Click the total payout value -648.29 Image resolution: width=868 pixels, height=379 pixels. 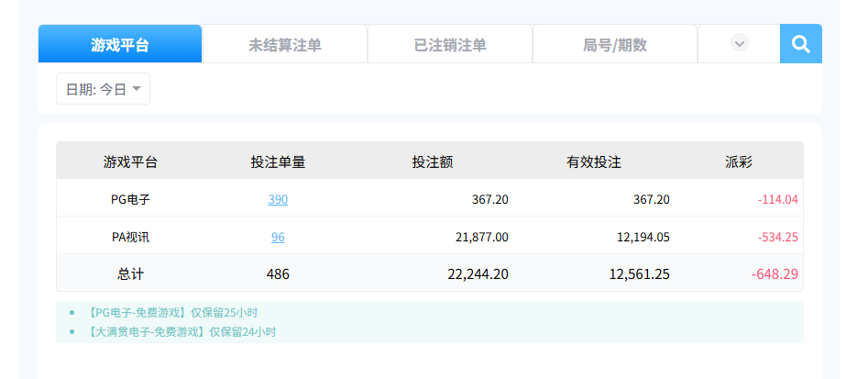coord(775,273)
